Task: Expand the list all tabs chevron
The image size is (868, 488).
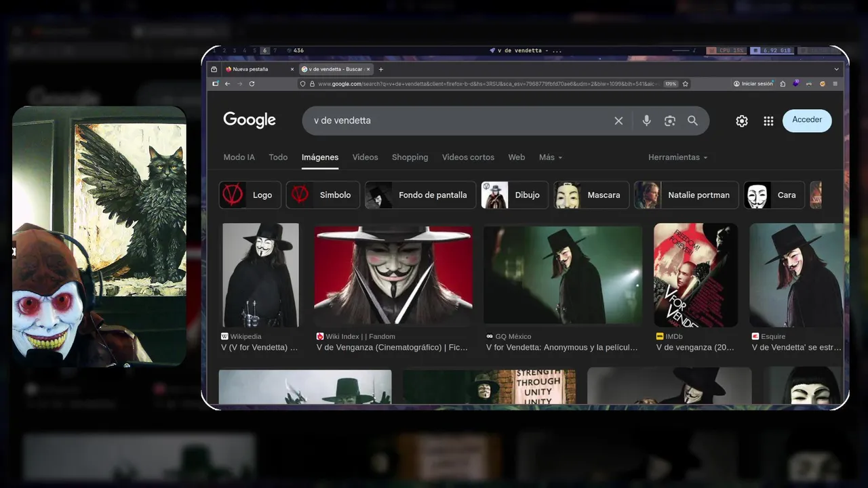Action: [x=837, y=69]
